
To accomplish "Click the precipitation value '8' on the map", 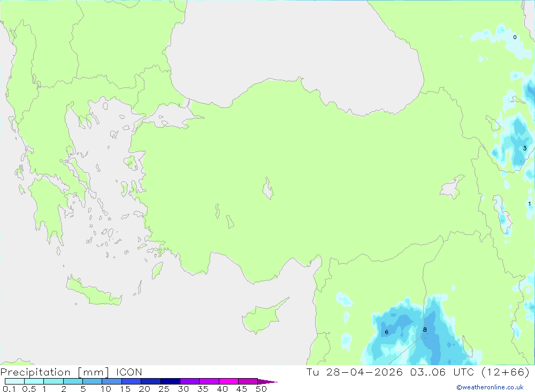I will [425, 329].
